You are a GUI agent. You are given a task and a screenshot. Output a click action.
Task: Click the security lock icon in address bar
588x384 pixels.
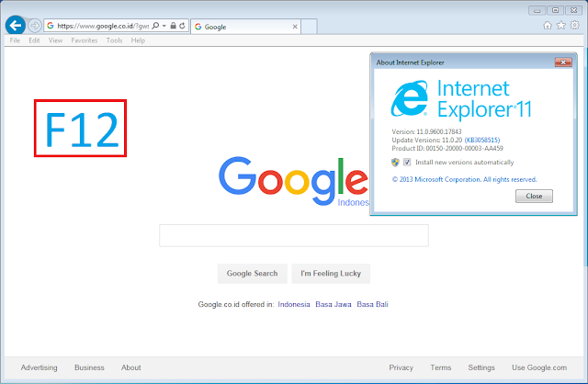(173, 26)
